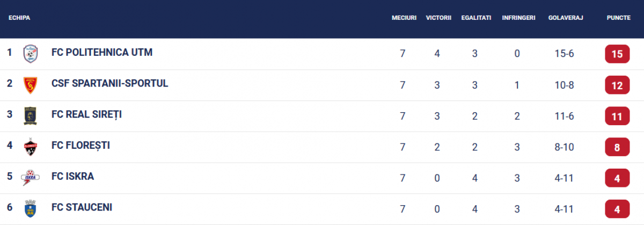Open the FC Politehnica UTM team link
Viewport: 644px width, 225px height.
[102, 53]
